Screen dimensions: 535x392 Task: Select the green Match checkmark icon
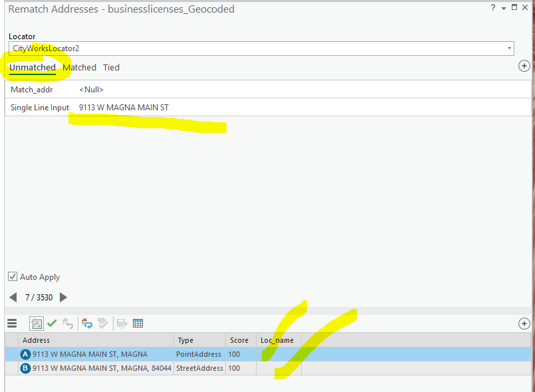coord(53,323)
